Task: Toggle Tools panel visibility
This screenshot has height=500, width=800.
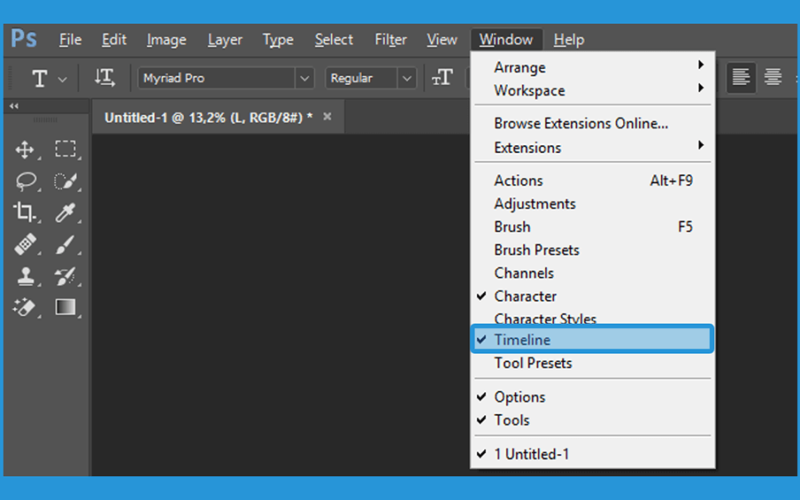Action: 592,420
